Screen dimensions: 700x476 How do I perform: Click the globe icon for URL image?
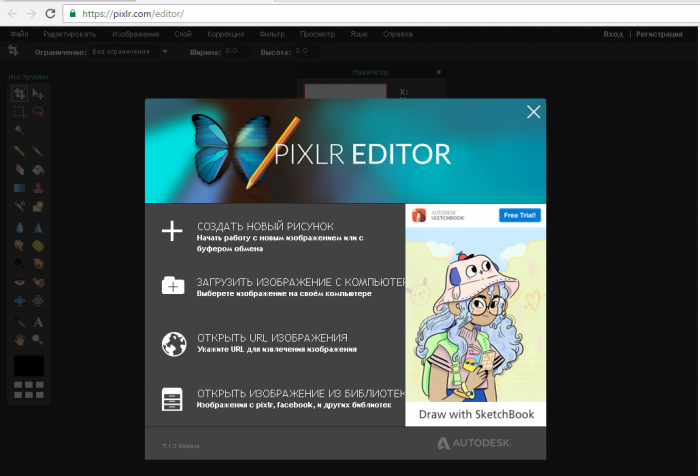[x=173, y=344]
